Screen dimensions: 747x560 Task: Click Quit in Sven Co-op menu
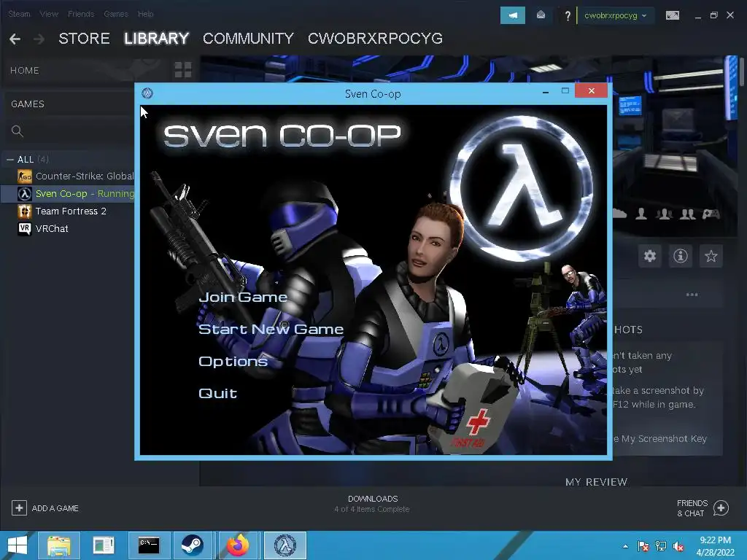(217, 393)
